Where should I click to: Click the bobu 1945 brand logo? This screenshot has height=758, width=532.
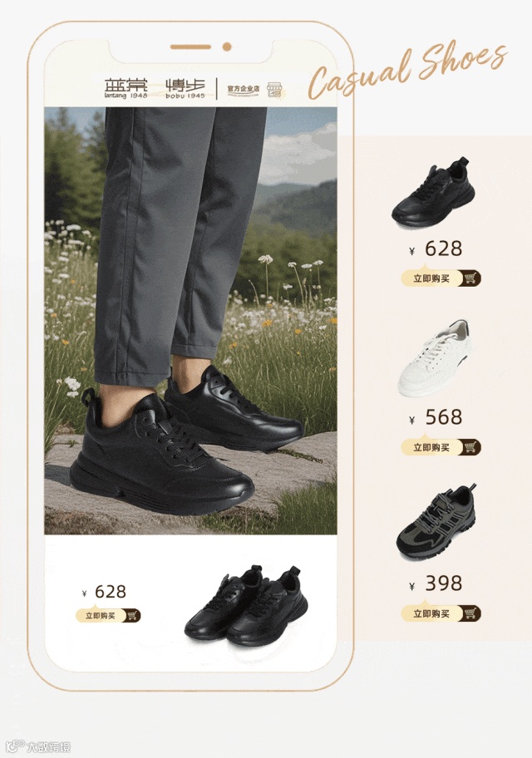click(x=185, y=89)
